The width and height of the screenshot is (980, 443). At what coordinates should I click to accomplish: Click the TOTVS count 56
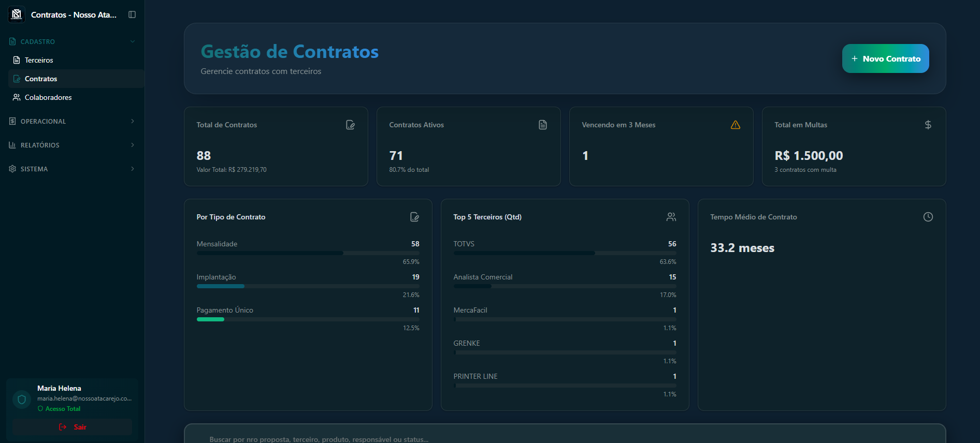[x=672, y=244]
